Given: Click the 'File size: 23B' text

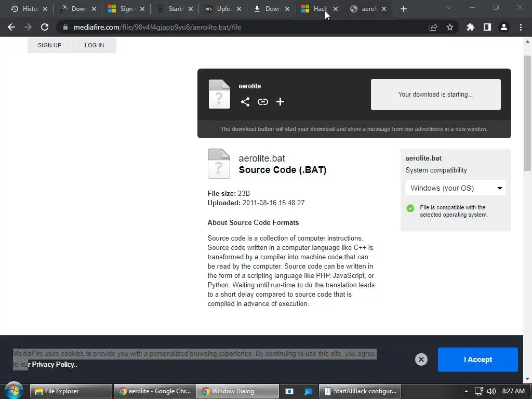Looking at the screenshot, I should tap(229, 193).
